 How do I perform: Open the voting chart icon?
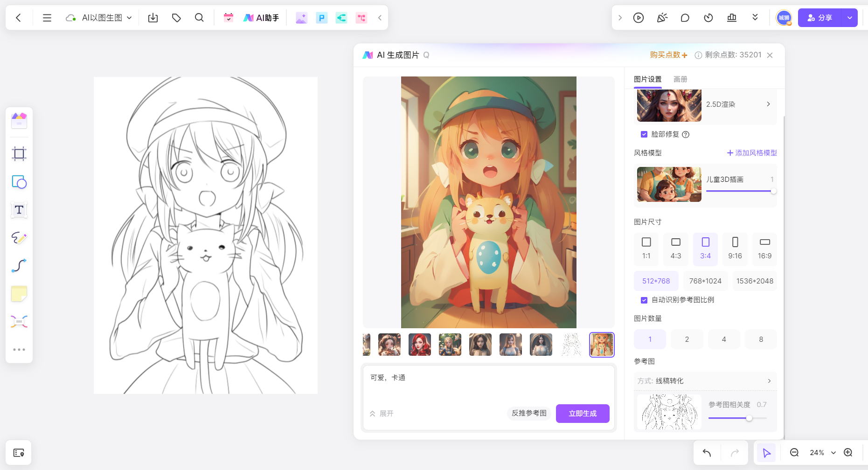(x=732, y=18)
